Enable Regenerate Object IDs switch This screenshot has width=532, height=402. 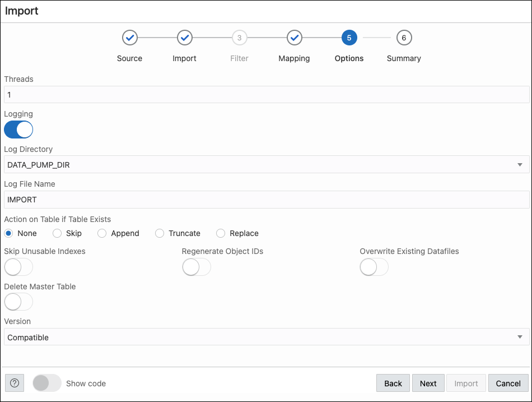[x=197, y=267]
